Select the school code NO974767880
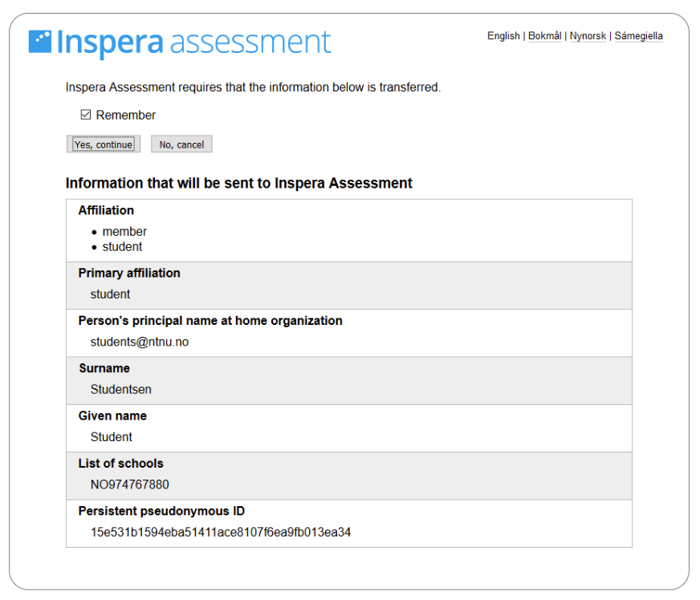The width and height of the screenshot is (700, 600). pyautogui.click(x=129, y=484)
